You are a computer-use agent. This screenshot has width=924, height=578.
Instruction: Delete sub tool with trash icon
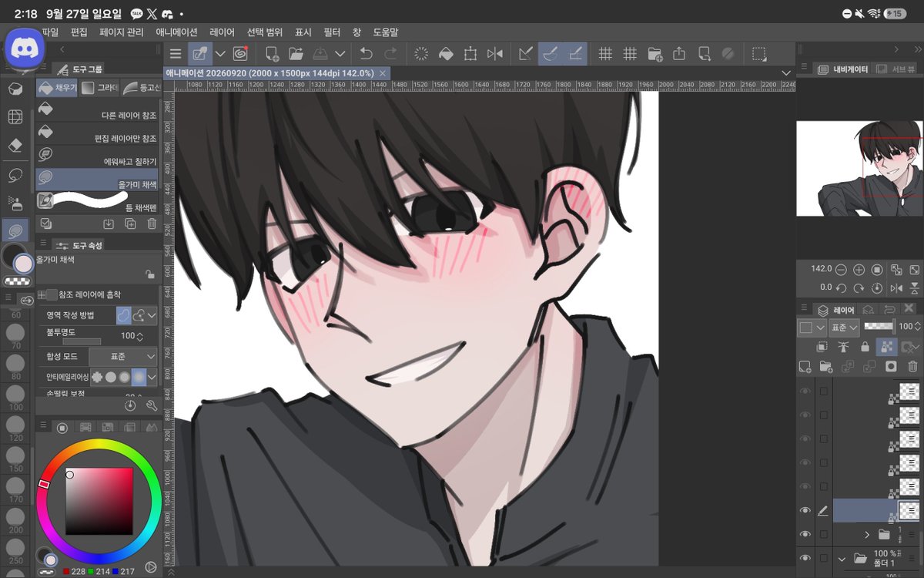coord(152,223)
